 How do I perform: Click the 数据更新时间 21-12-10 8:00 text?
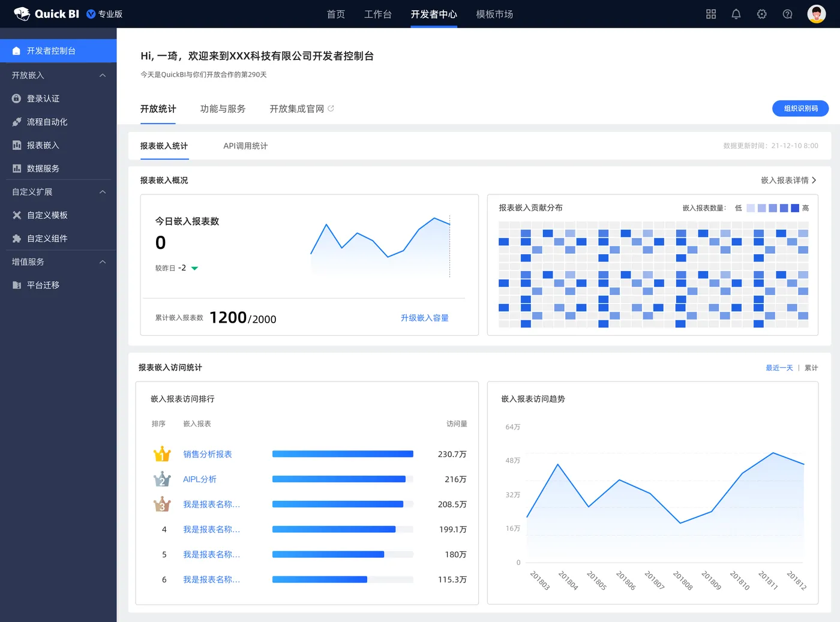pyautogui.click(x=770, y=146)
